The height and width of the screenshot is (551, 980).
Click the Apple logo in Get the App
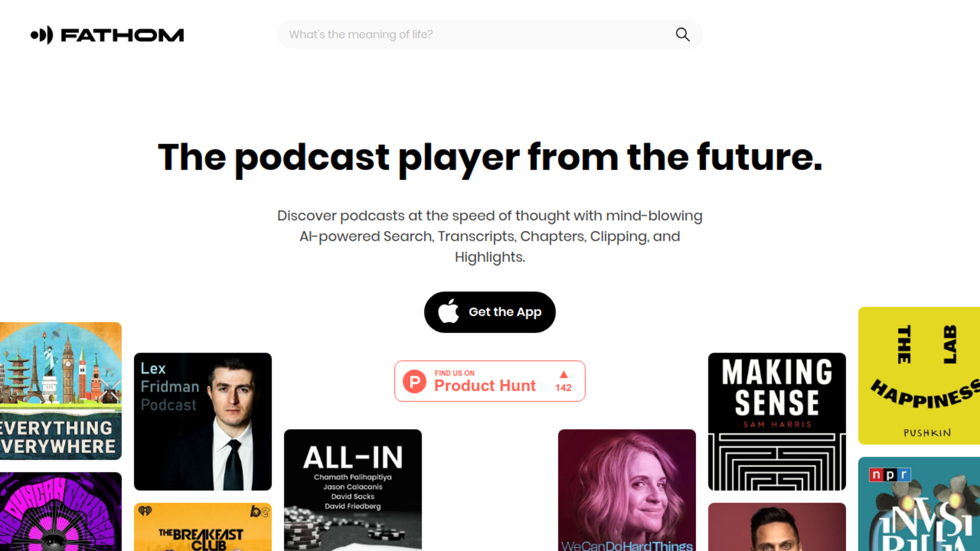click(x=449, y=311)
